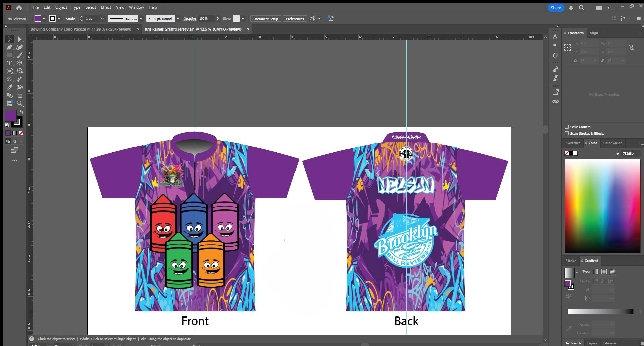Viewport: 644px width, 346px height.
Task: Enable Draw Behind mode
Action: point(14,141)
